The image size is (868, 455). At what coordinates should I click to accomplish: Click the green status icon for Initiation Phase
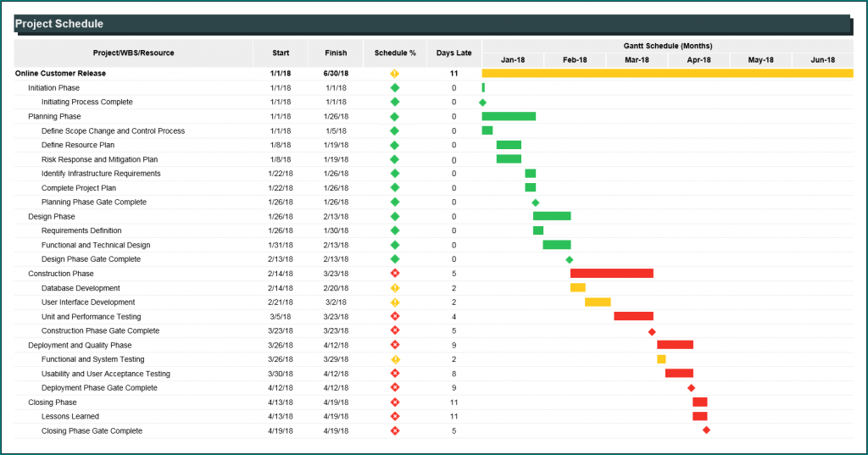point(394,87)
